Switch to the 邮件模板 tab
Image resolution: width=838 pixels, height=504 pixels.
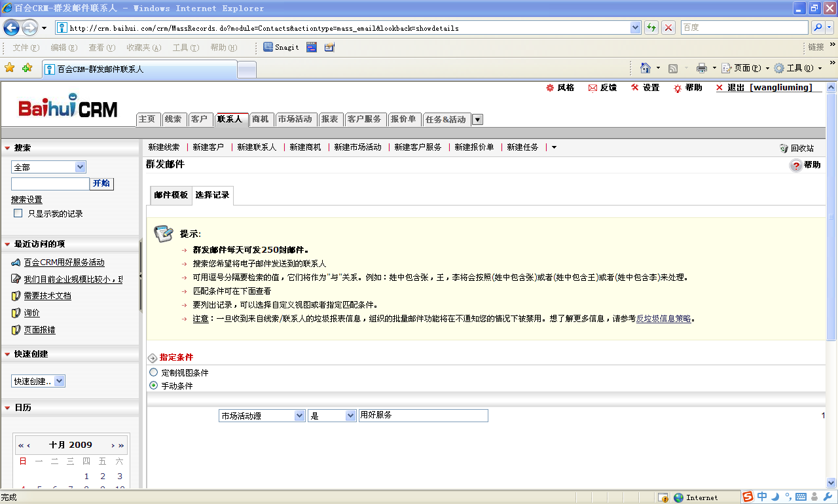click(170, 195)
